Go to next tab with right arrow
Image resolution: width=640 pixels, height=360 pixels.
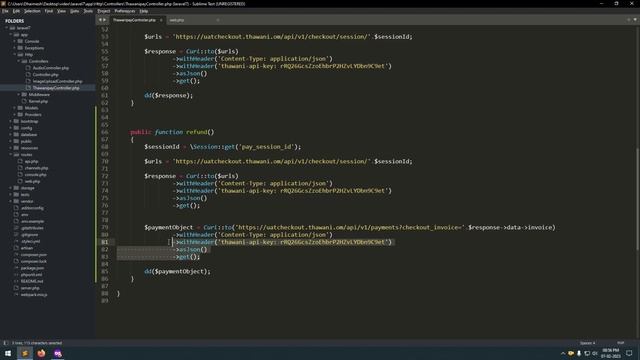[x=104, y=20]
